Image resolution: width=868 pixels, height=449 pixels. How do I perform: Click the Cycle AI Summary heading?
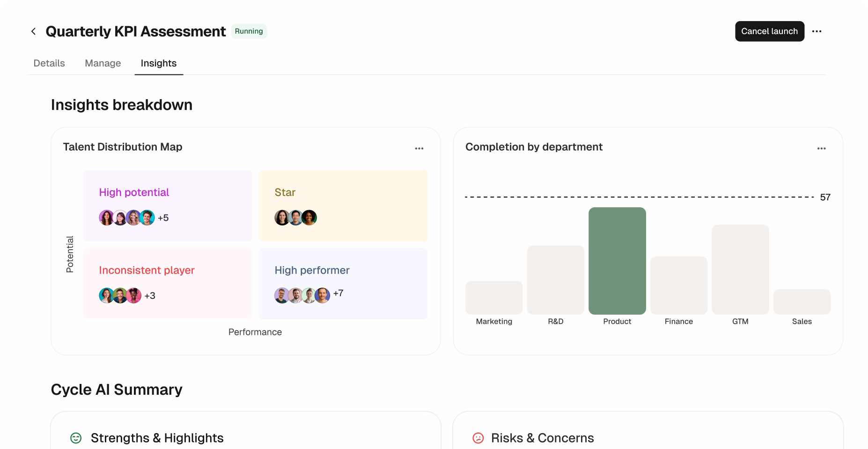click(117, 390)
